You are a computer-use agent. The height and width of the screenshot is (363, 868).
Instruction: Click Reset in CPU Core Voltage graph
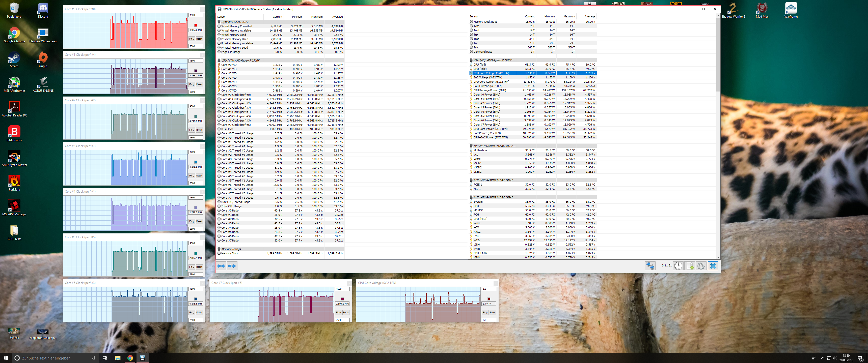point(492,313)
